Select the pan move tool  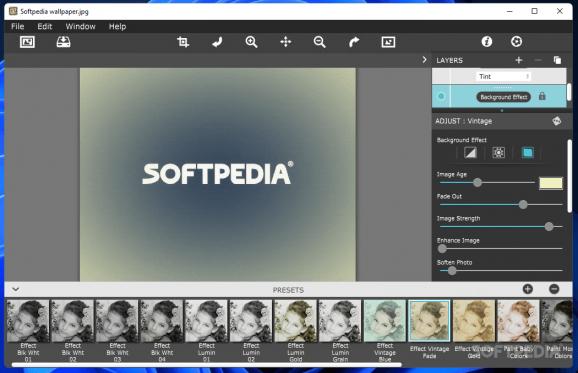coord(286,42)
